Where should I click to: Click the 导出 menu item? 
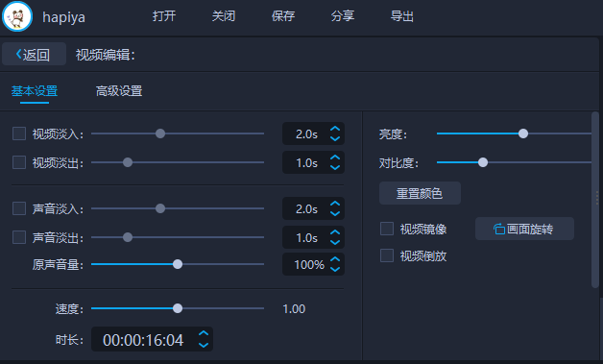[x=402, y=16]
